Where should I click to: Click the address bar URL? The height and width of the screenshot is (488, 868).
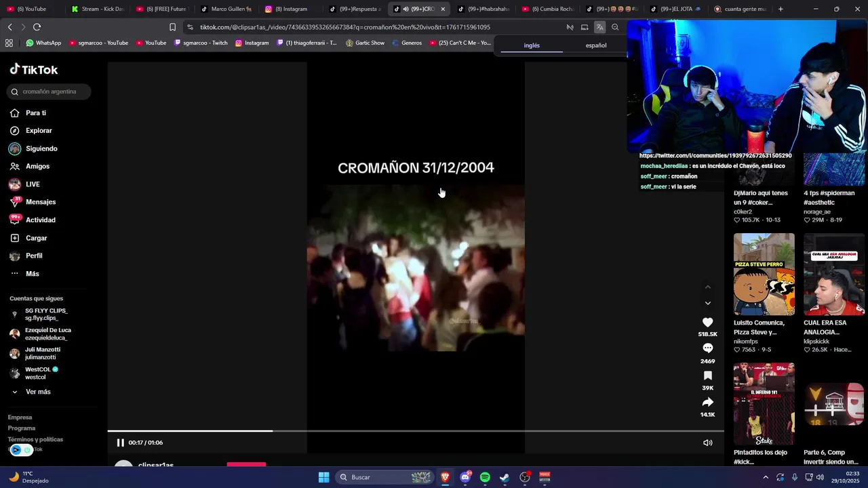tap(345, 27)
